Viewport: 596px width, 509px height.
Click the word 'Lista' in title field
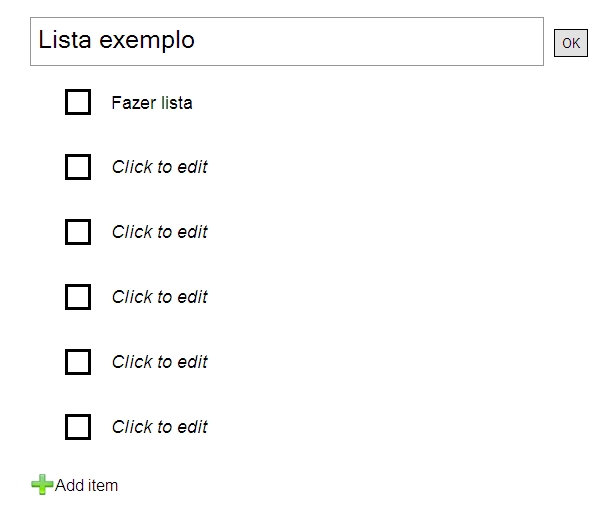pos(65,40)
